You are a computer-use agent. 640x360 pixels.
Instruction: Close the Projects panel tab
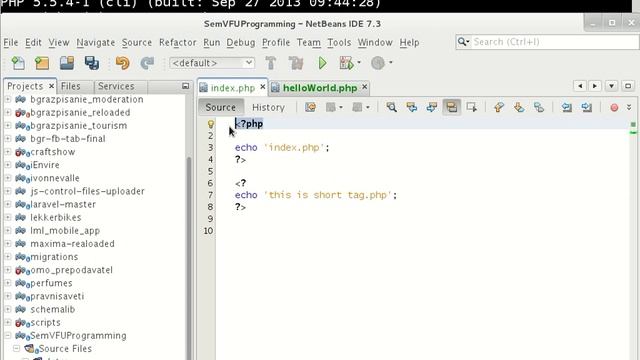point(51,86)
